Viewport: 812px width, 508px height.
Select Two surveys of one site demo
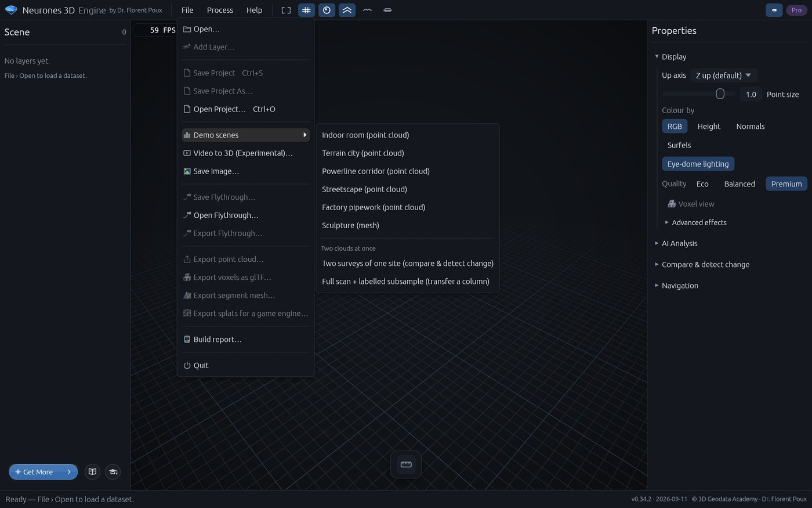coord(407,264)
